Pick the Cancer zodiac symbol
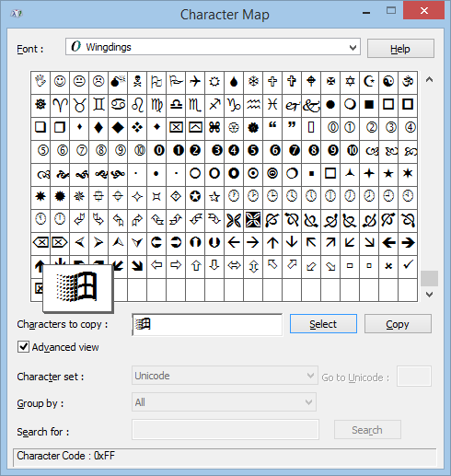The width and height of the screenshot is (451, 476). 118,105
